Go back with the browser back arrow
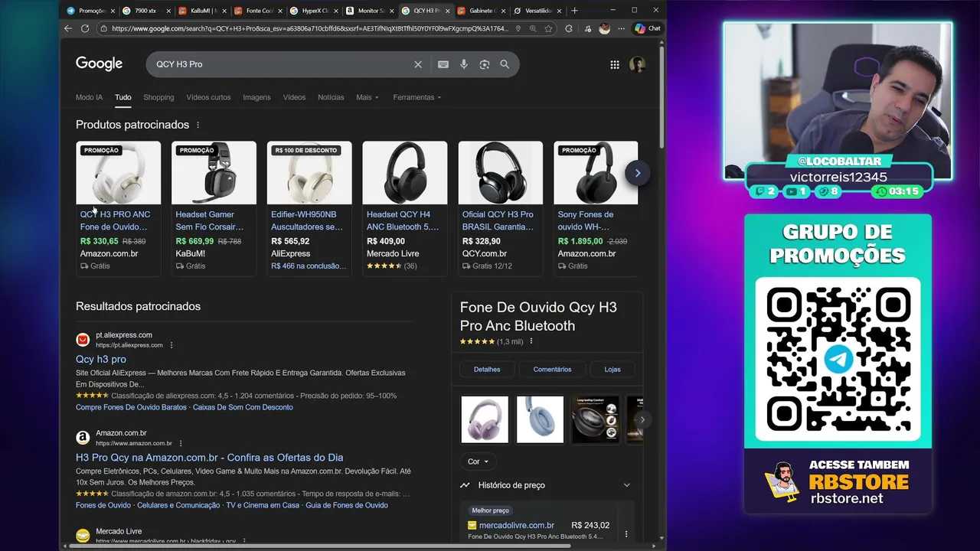This screenshot has height=551, width=980. tap(68, 28)
